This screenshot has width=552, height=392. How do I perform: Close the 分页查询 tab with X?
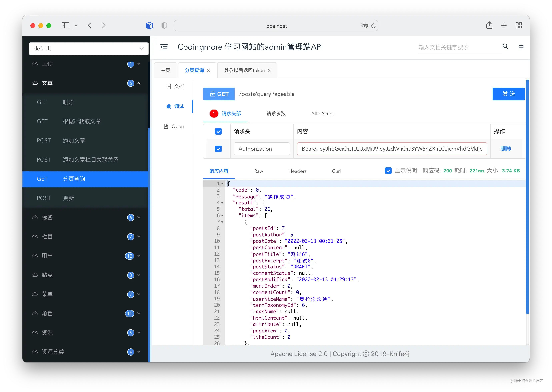208,70
